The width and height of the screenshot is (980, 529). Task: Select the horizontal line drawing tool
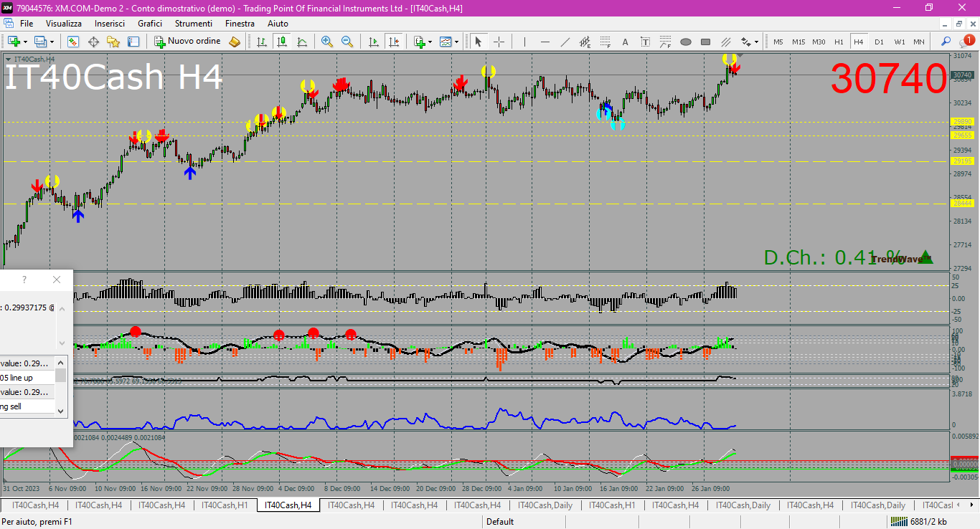tap(545, 42)
